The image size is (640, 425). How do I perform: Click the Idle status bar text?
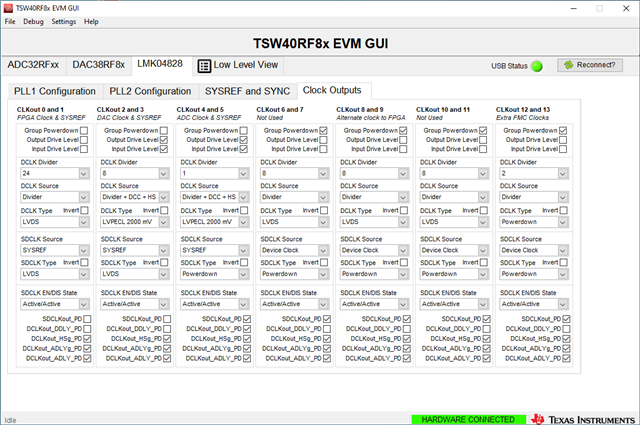(10, 420)
